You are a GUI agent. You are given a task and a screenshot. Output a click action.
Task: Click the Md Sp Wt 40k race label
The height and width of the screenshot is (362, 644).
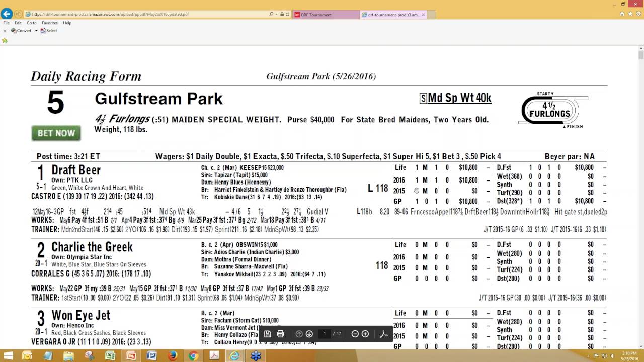point(455,98)
